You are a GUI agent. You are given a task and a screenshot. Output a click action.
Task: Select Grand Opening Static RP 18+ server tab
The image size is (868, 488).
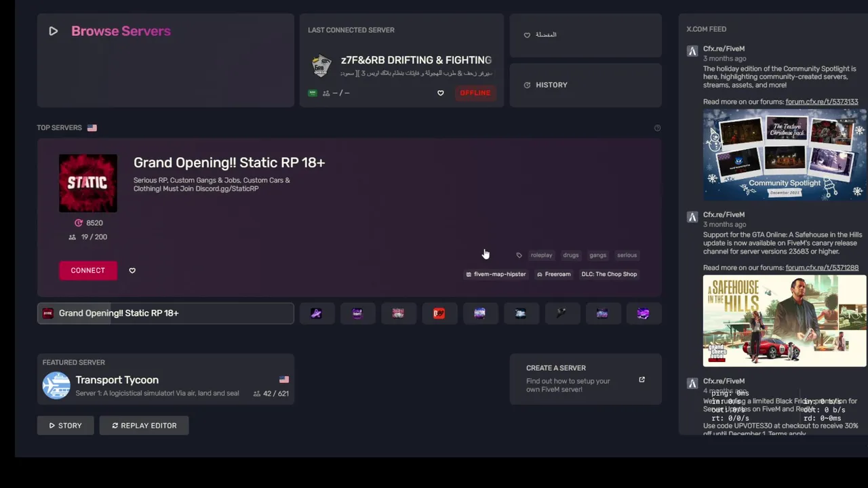click(x=165, y=313)
